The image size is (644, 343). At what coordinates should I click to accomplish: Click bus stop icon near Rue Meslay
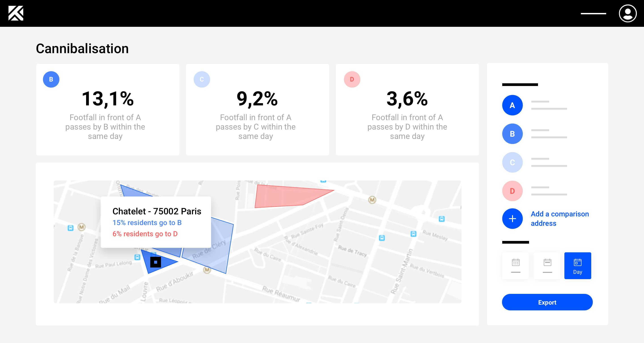413,234
